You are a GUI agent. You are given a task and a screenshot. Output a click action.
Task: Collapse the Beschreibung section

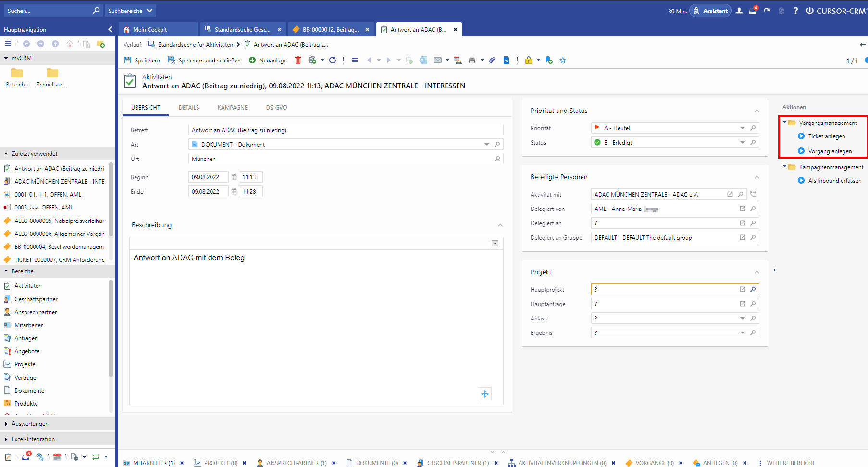500,225
